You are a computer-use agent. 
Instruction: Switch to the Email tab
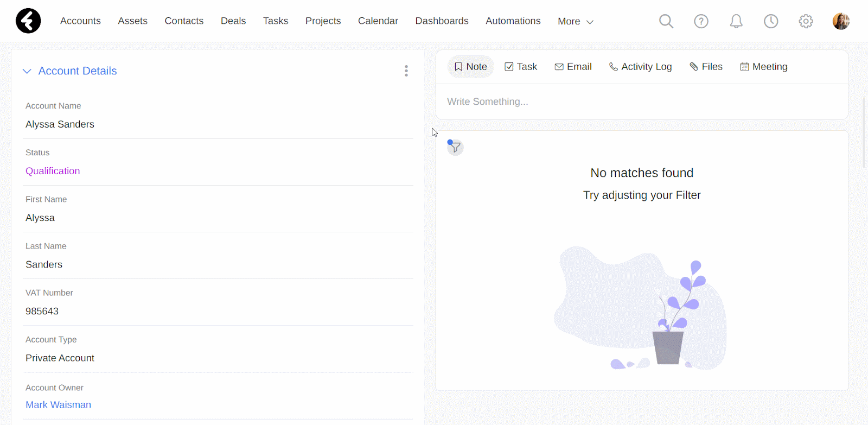(x=573, y=67)
